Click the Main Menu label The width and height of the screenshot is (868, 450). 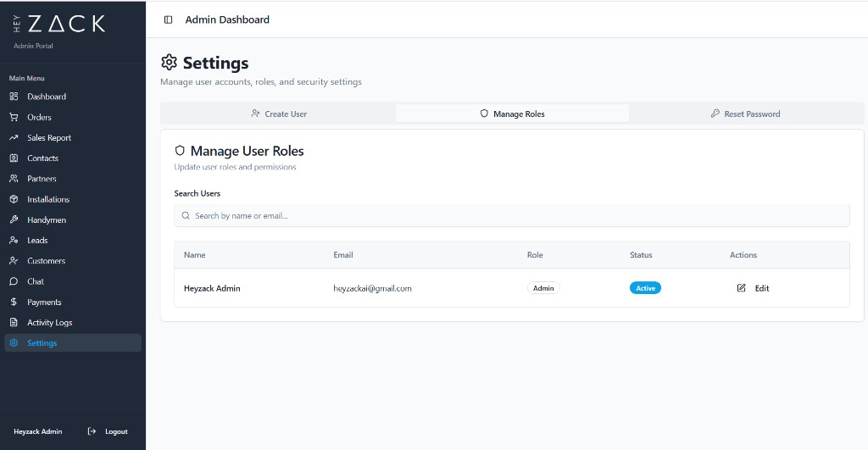pos(26,78)
